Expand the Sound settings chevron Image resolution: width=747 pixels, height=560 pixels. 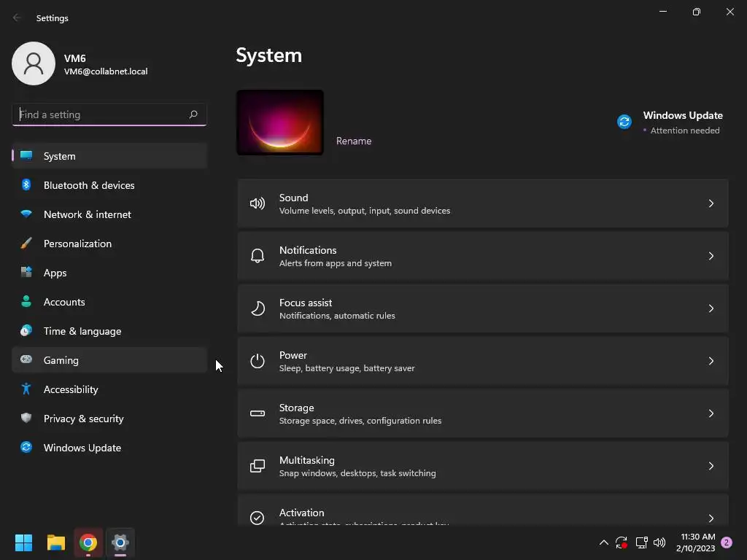tap(711, 204)
